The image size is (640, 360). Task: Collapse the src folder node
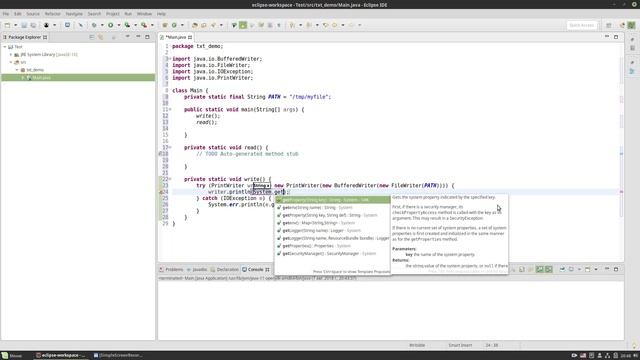tap(11, 62)
